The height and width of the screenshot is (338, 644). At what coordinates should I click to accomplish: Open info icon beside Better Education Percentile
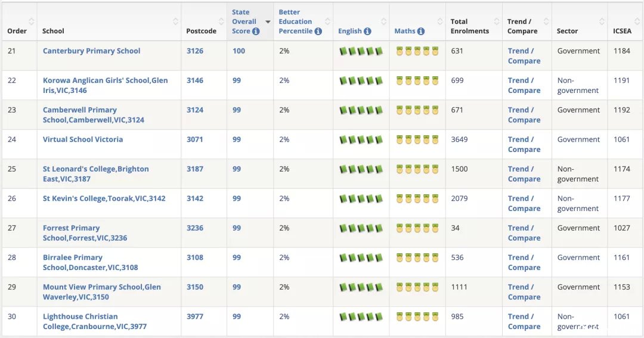318,31
